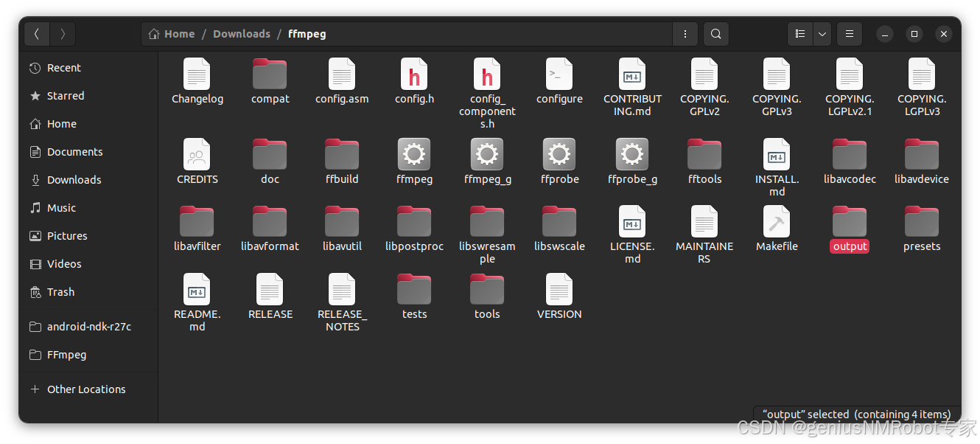This screenshot has height=444, width=980.
Task: Select Trash in the sidebar
Action: click(x=59, y=291)
